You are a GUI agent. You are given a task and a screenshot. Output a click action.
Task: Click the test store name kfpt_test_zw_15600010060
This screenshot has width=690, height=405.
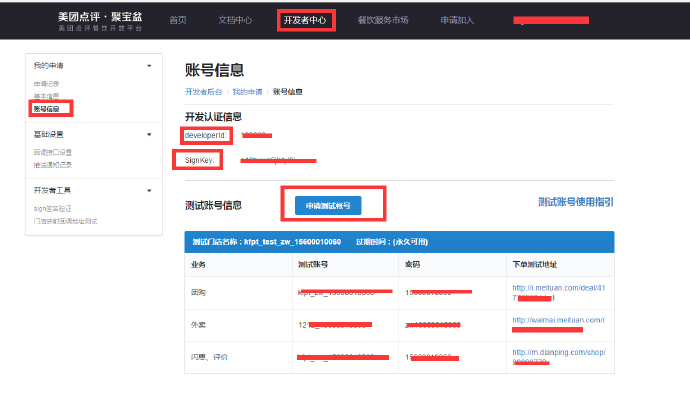pos(293,242)
